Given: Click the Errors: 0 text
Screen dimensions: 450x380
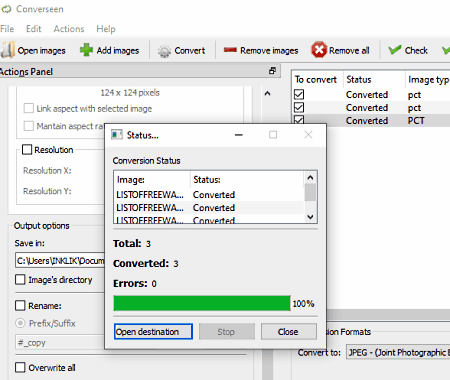Looking at the screenshot, I should coord(135,284).
